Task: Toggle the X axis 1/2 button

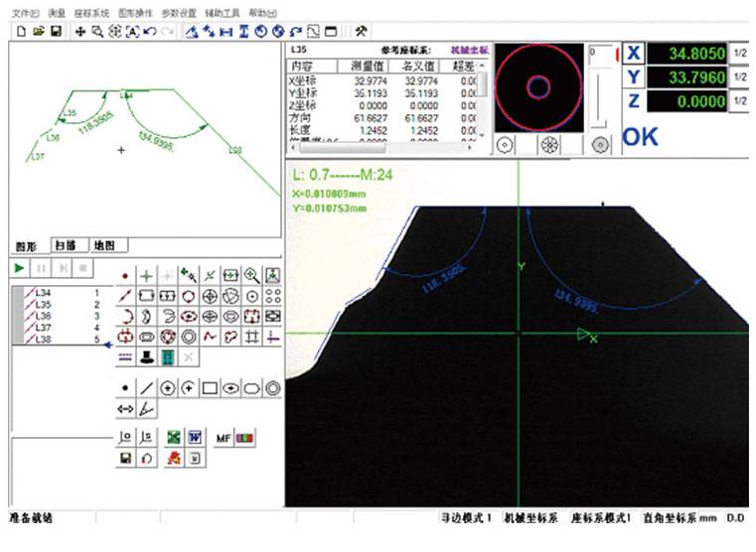Action: click(x=740, y=53)
